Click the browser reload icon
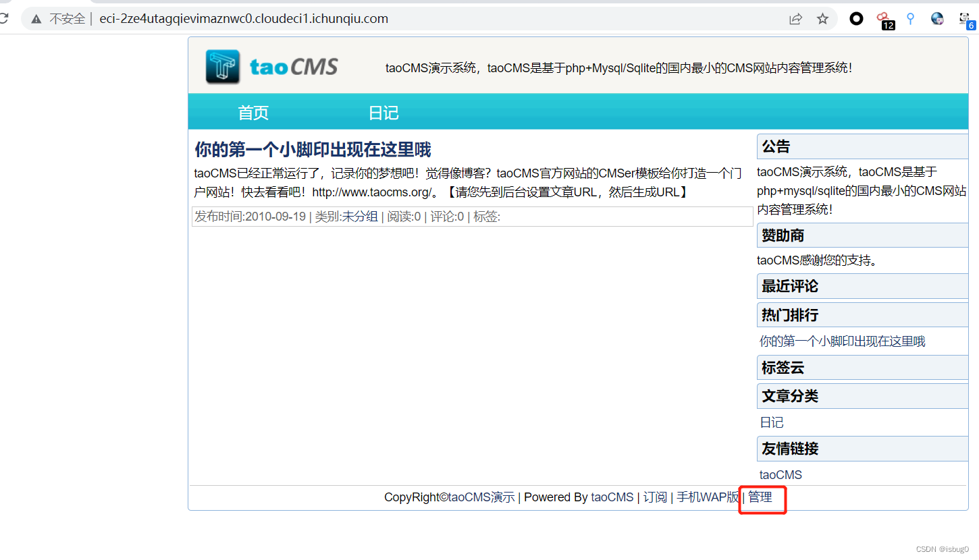This screenshot has width=979, height=560. pos(2,18)
